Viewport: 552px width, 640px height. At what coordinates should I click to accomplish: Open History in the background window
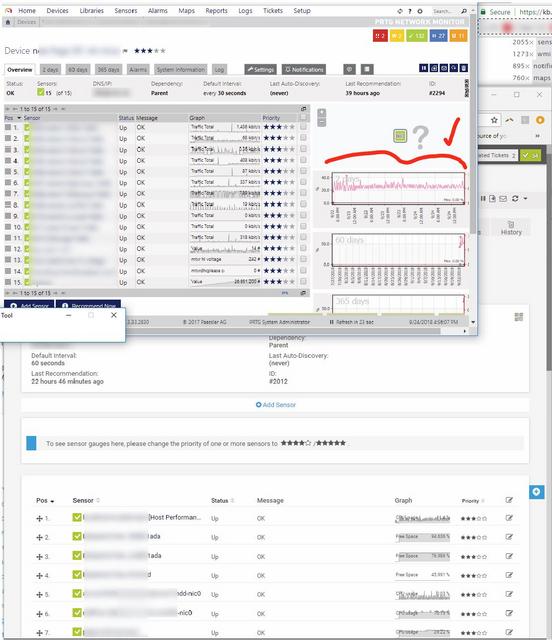click(x=511, y=228)
